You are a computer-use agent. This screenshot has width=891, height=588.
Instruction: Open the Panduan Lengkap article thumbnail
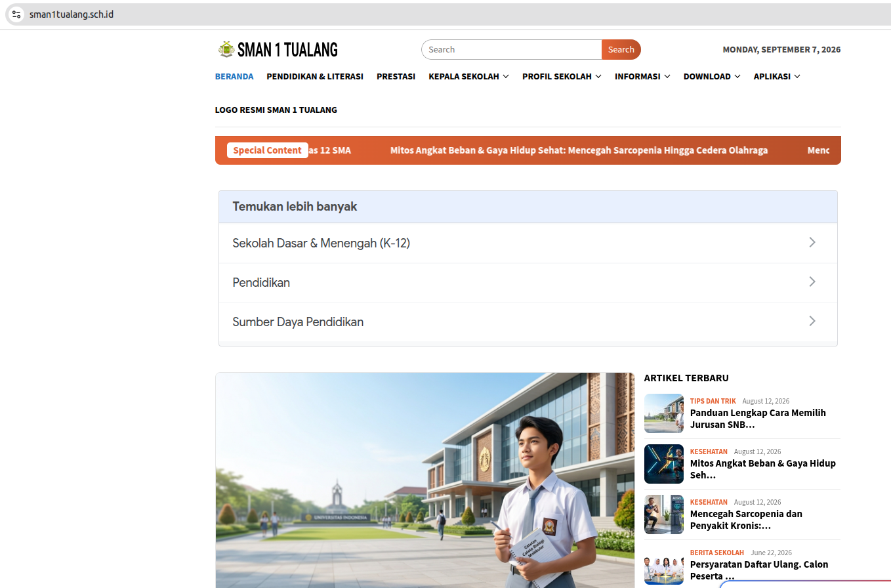pyautogui.click(x=664, y=413)
